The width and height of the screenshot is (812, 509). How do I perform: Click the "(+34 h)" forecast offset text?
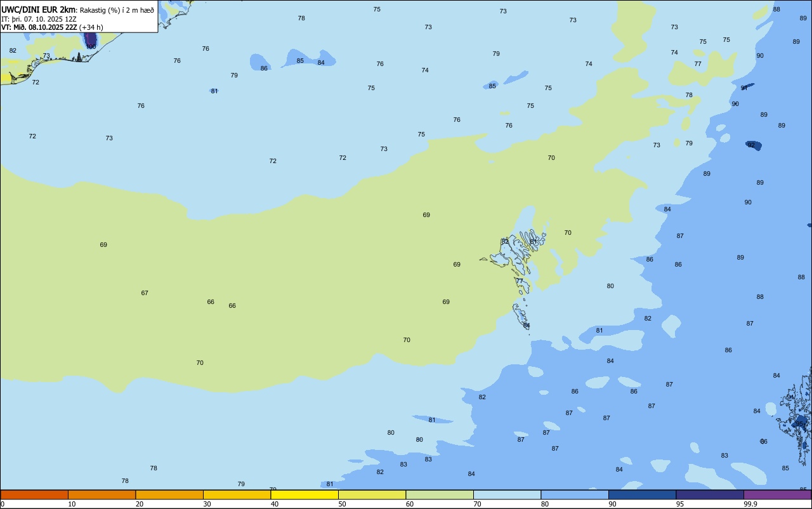click(91, 27)
